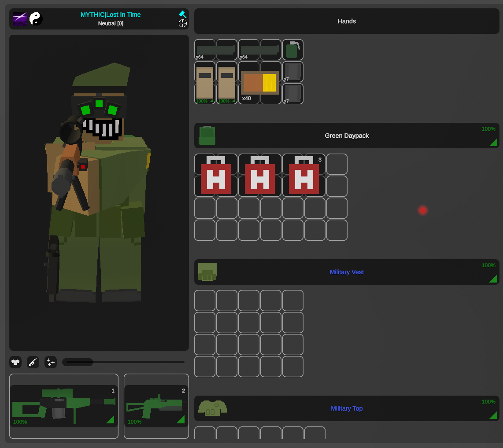The height and width of the screenshot is (448, 503).
Task: Toggle the sparkles mythic effects button
Action: pyautogui.click(x=51, y=362)
